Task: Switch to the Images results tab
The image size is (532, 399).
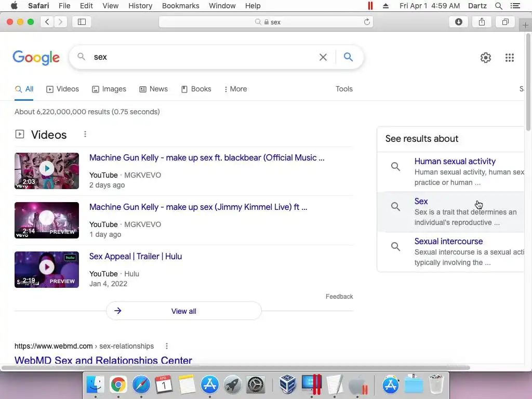Action: tap(109, 89)
